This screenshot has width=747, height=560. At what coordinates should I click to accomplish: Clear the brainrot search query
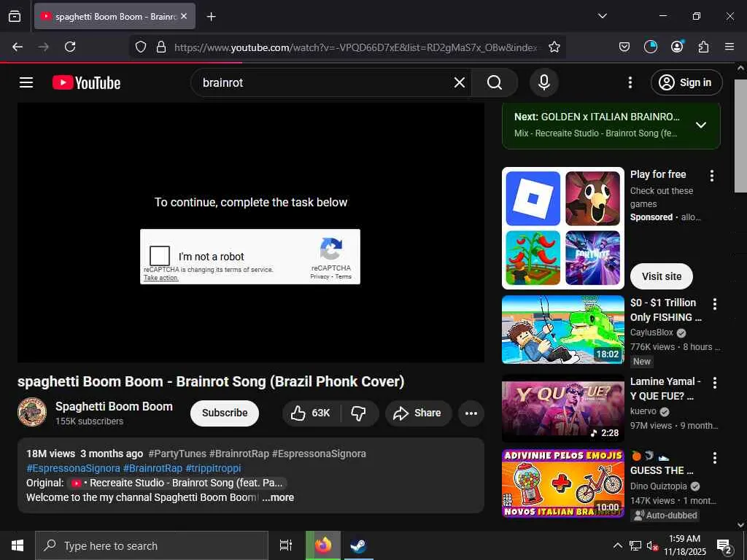point(460,82)
